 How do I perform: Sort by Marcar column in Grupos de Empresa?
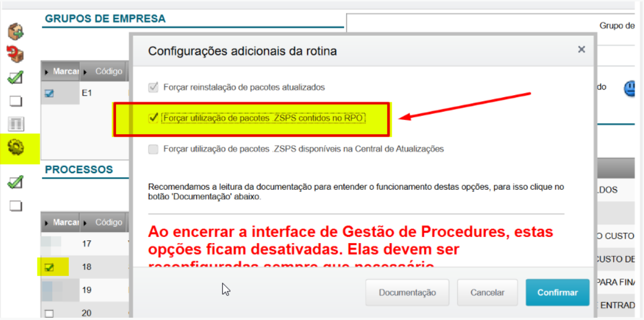pos(60,71)
